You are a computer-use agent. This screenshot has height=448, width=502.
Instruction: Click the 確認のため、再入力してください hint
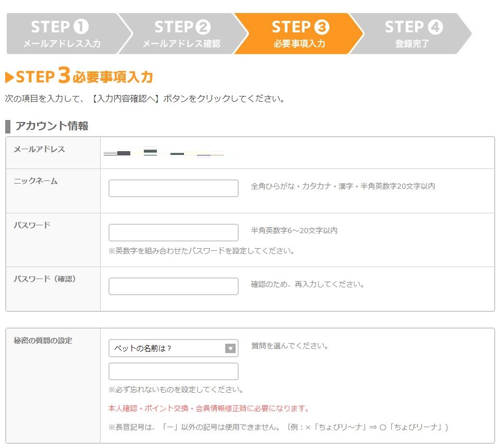308,284
